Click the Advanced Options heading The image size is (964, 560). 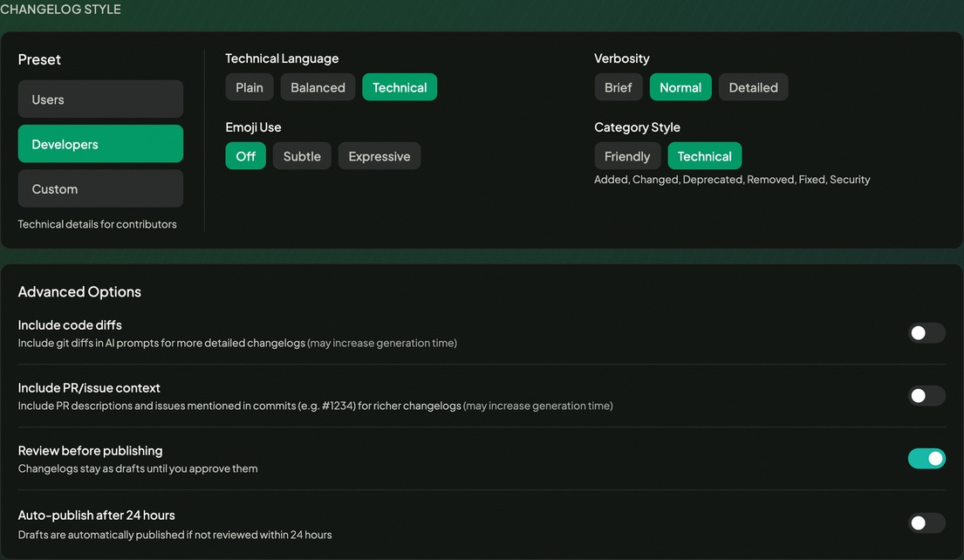click(x=79, y=291)
